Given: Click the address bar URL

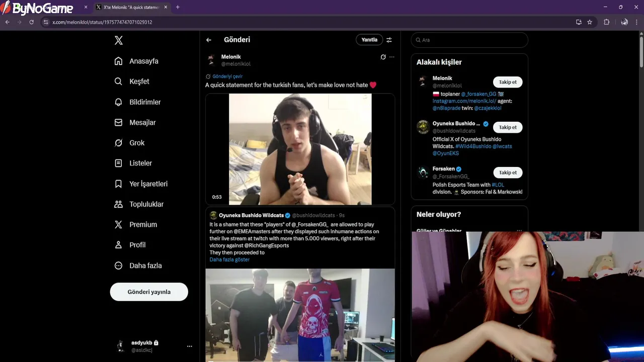Looking at the screenshot, I should [102, 22].
